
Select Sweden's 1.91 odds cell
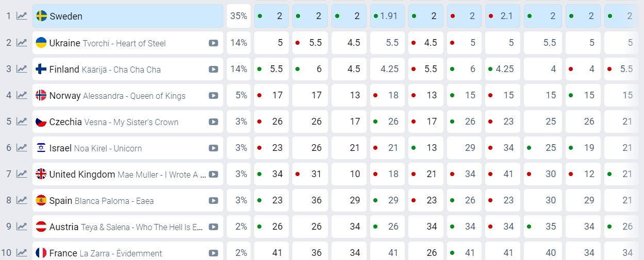pyautogui.click(x=387, y=16)
